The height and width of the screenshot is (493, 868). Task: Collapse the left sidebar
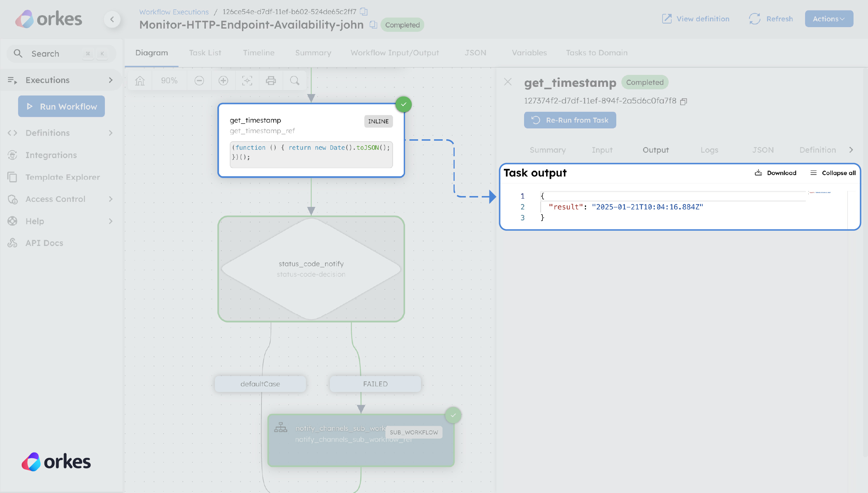point(112,19)
